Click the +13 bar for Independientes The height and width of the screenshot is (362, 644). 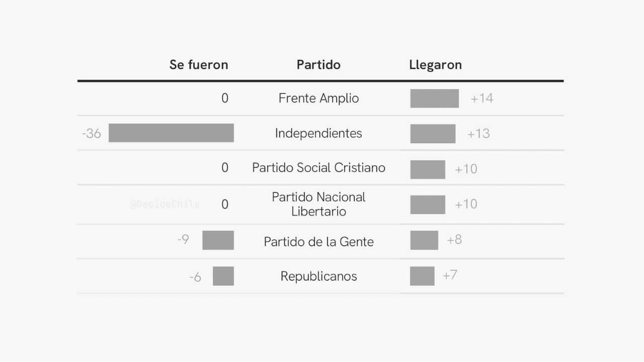pyautogui.click(x=433, y=134)
